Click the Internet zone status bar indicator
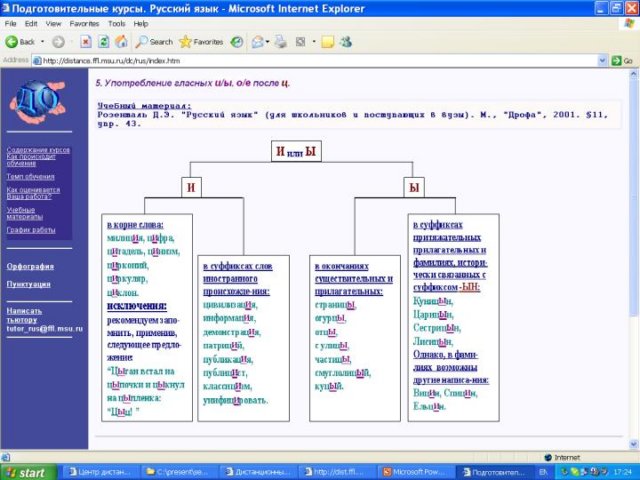Image resolution: width=640 pixels, height=480 pixels. (562, 458)
